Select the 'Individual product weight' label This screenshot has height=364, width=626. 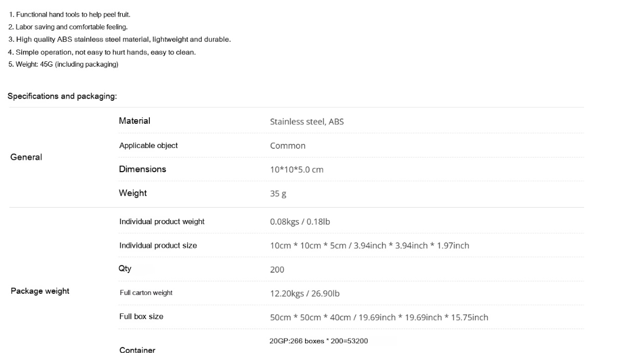(162, 221)
